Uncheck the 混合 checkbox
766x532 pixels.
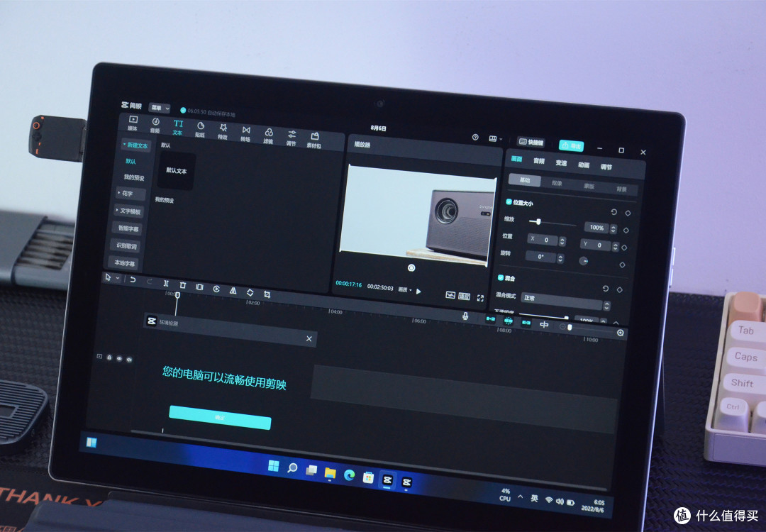coord(500,277)
